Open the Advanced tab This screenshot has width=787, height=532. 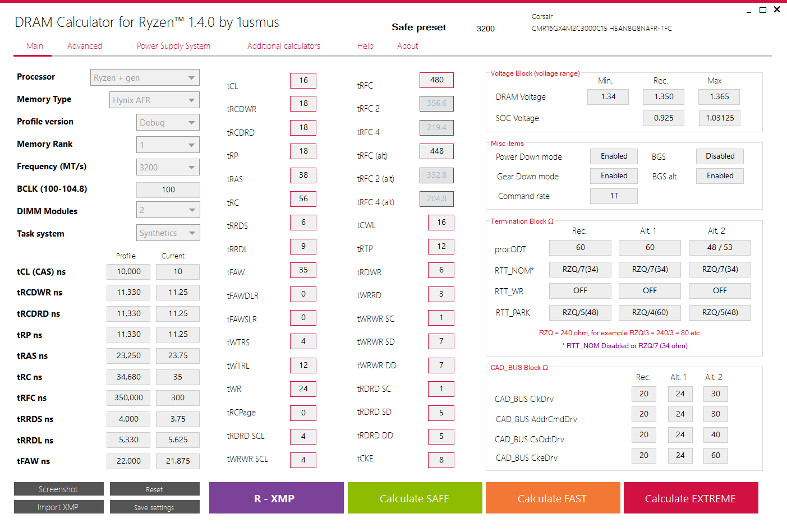coord(85,46)
